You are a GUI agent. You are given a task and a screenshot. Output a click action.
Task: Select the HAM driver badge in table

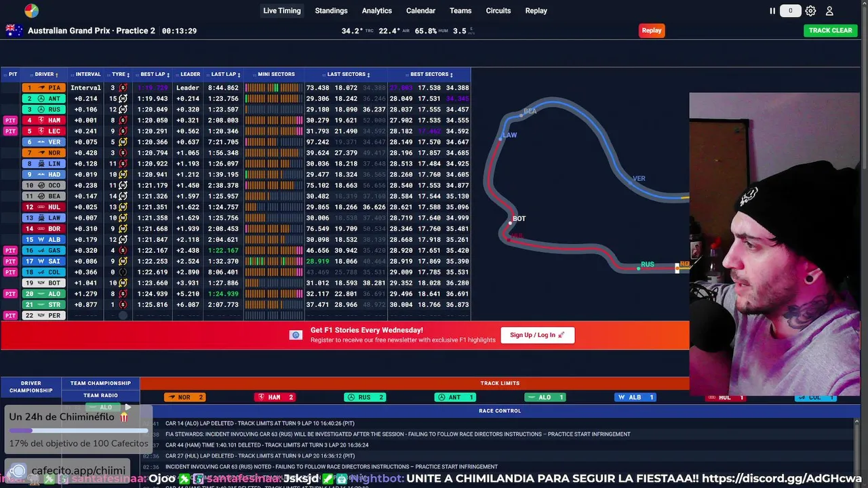click(44, 121)
